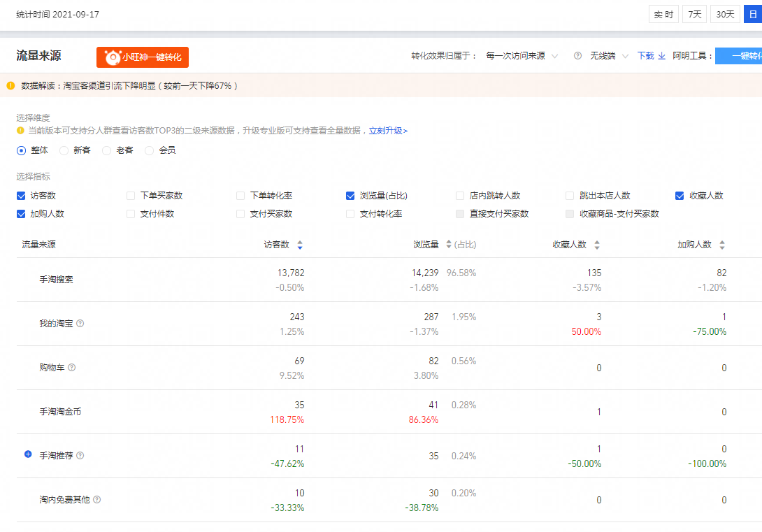762x532 pixels.
Task: Switch to 7天 time tab
Action: (x=694, y=15)
